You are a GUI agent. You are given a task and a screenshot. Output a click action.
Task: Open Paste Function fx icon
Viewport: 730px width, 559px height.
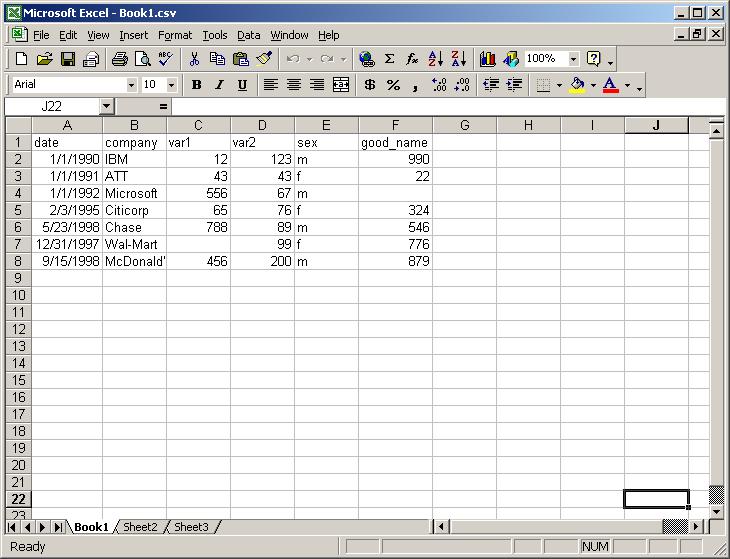point(412,59)
